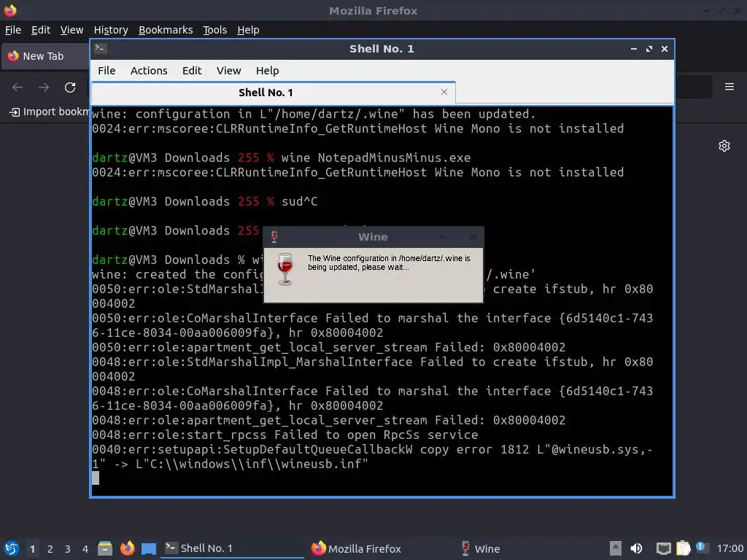Open Firefox File menu
The height and width of the screenshot is (560, 747).
point(13,30)
